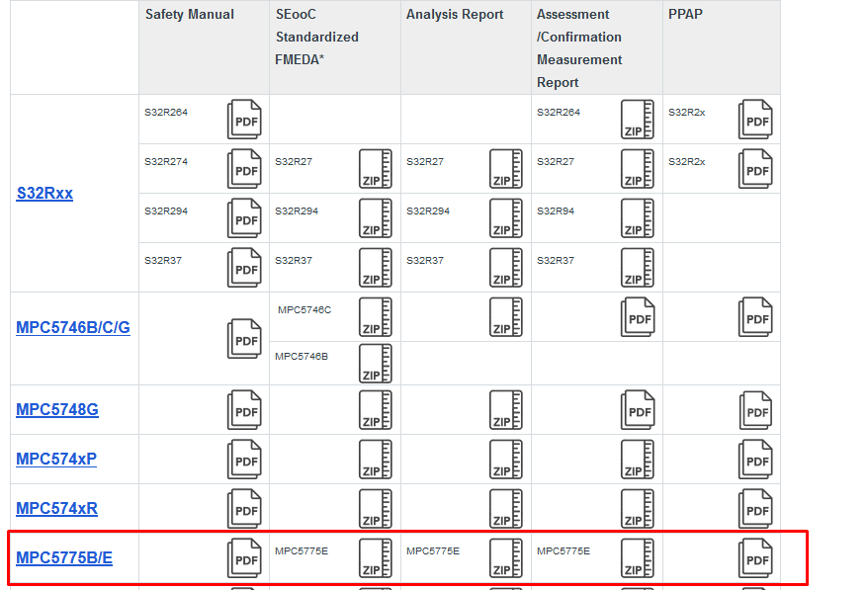868x590 pixels.
Task: Download the S32R2x PPAP PDF in first row
Action: [x=755, y=119]
